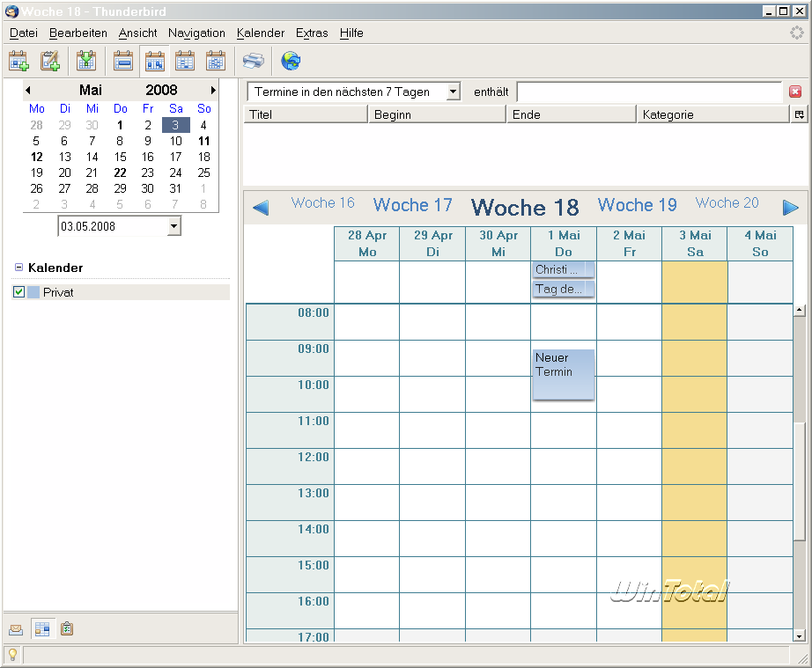Switch to Tasks mode clipboard icon
This screenshot has width=812, height=668.
coord(67,629)
